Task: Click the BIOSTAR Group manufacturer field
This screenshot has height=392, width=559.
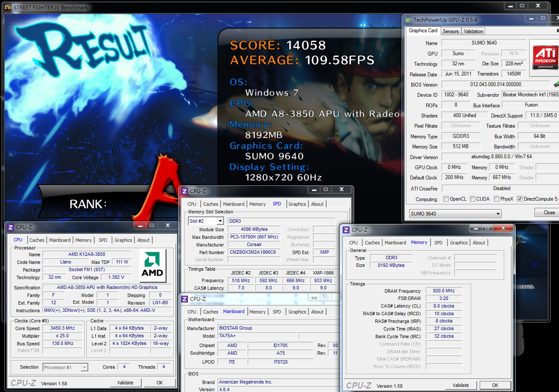Action: tap(279, 328)
